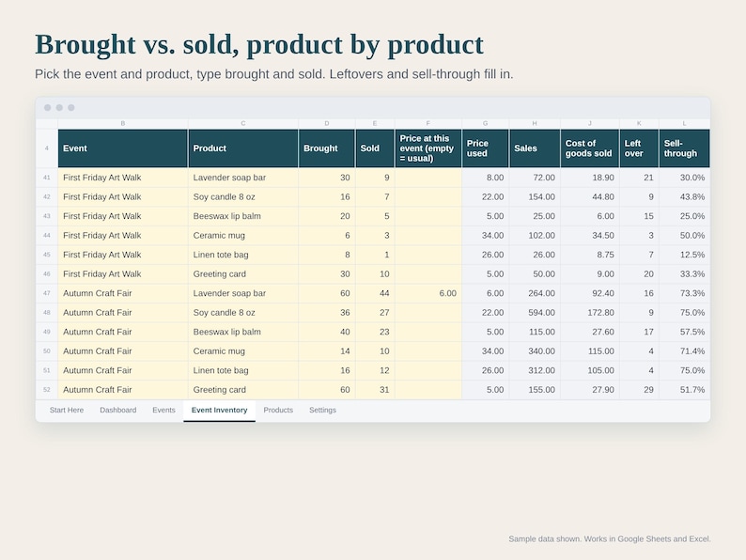746x560 pixels.
Task: Switch to the Dashboard tab
Action: pyautogui.click(x=118, y=410)
